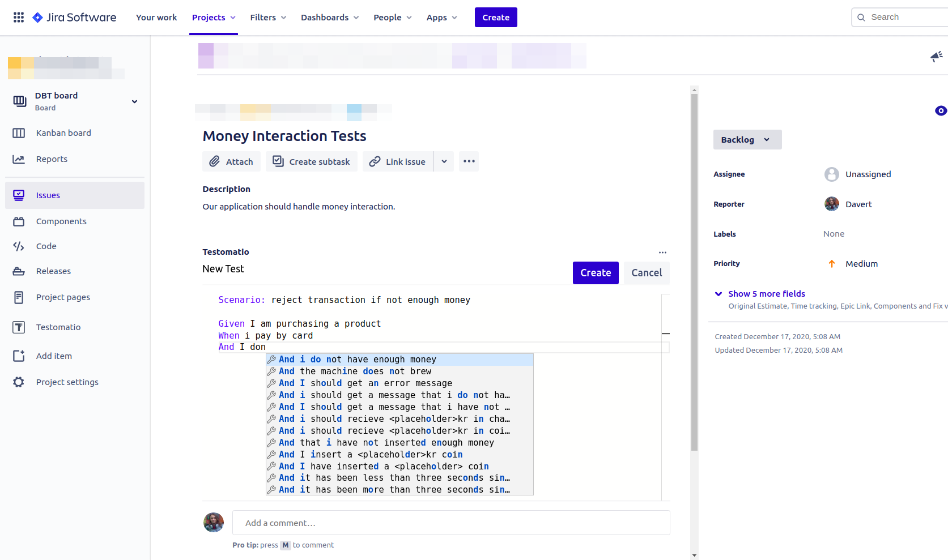Open Project pages in the sidebar
This screenshot has width=948, height=560.
tap(63, 297)
